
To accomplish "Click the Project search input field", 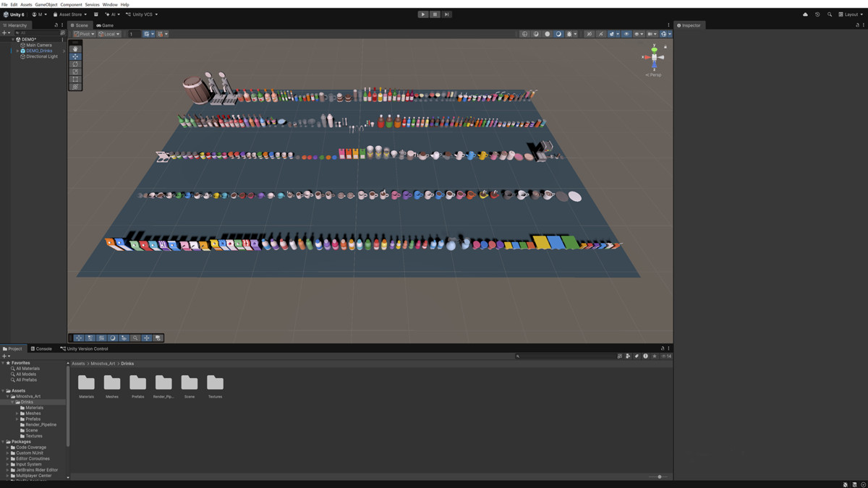I will coord(566,356).
